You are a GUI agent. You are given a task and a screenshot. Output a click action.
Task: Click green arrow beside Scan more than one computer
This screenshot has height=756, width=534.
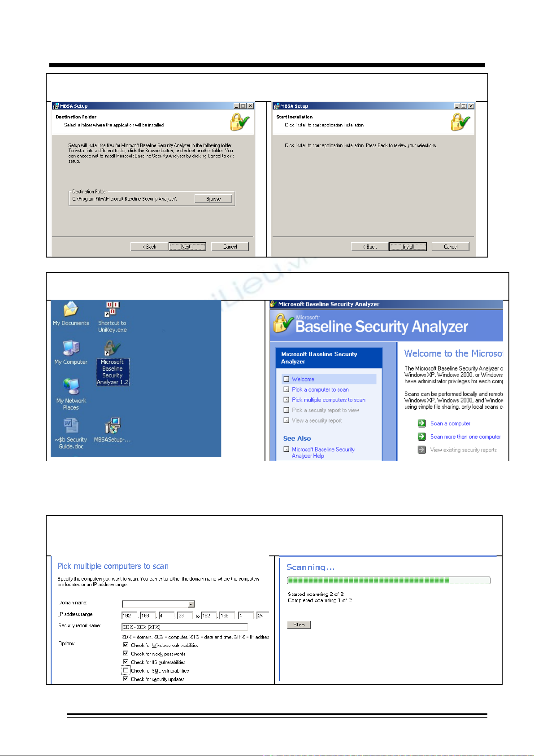point(422,437)
